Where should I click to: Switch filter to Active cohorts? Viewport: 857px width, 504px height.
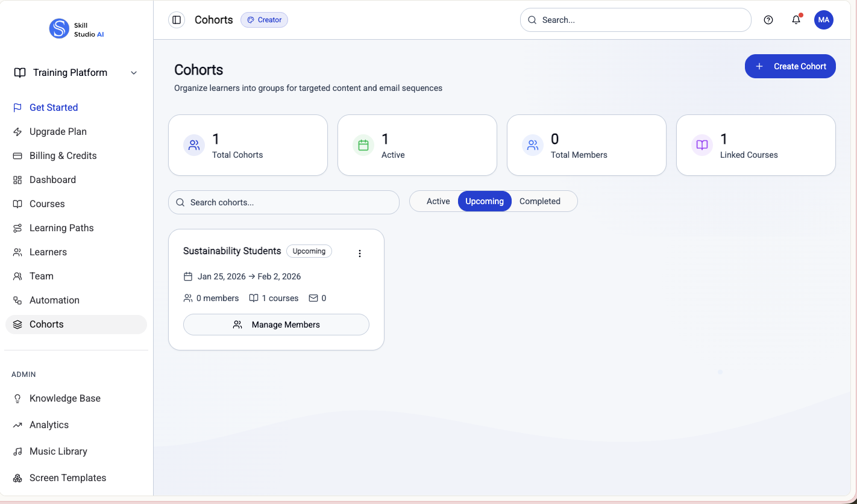tap(438, 201)
